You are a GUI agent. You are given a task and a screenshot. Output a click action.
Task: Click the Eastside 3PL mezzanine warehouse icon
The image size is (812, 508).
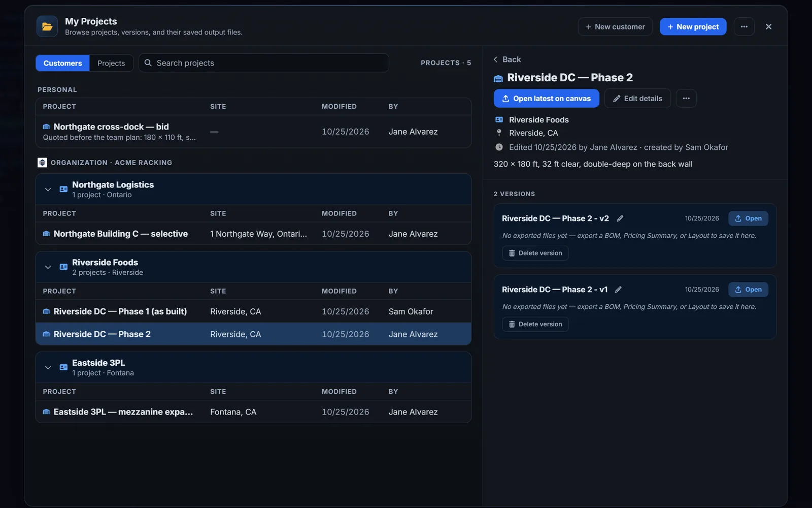pos(46,412)
